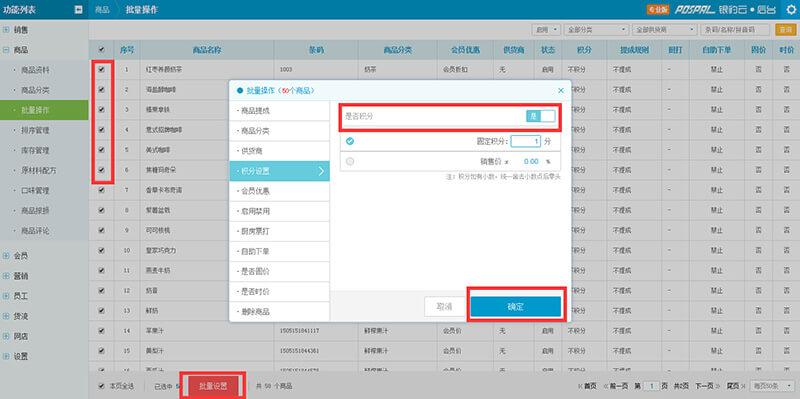The image size is (800, 399).
Task: Expand the 设置 section icon
Action: click(6, 356)
